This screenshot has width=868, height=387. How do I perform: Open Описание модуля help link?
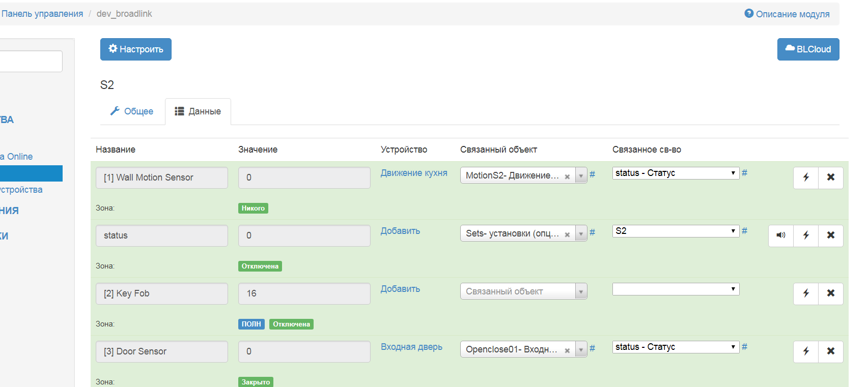pos(787,14)
